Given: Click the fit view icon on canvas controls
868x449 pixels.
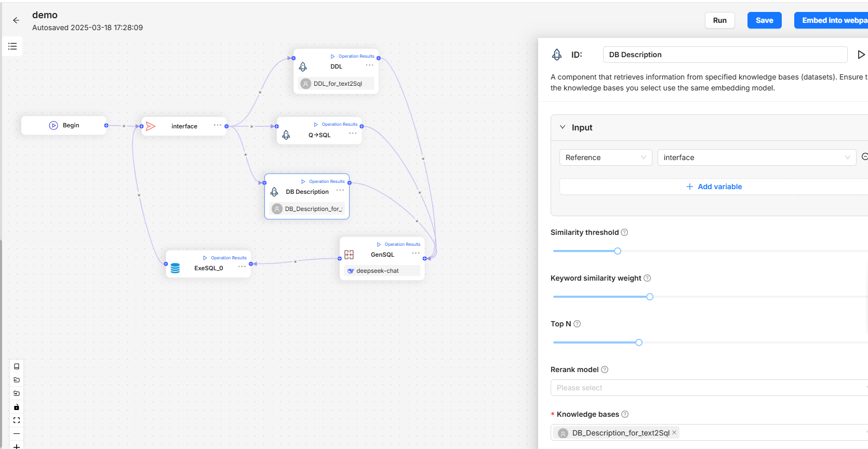Looking at the screenshot, I should pyautogui.click(x=17, y=420).
